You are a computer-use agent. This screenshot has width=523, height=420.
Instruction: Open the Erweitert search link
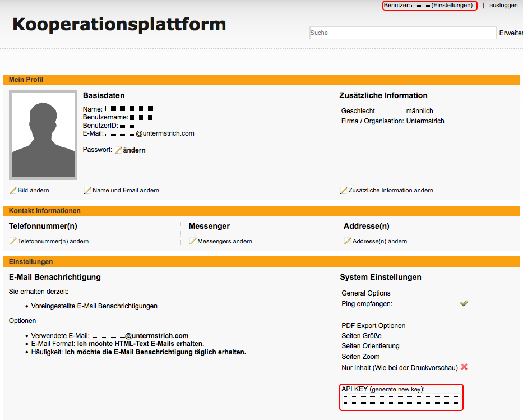pyautogui.click(x=511, y=33)
